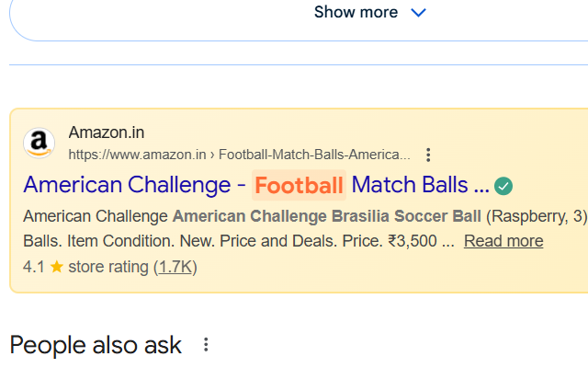Viewport: 588px width, 368px height.
Task: Click the Read more link
Action: [x=503, y=241]
